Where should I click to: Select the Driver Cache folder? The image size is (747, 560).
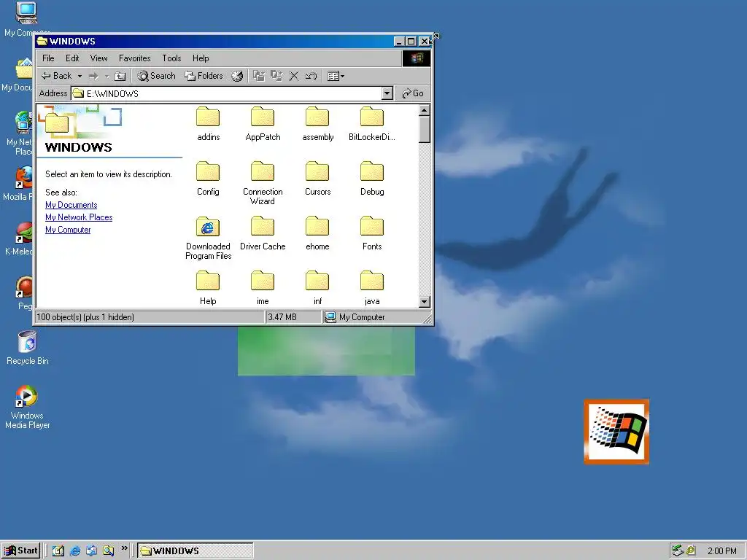263,233
